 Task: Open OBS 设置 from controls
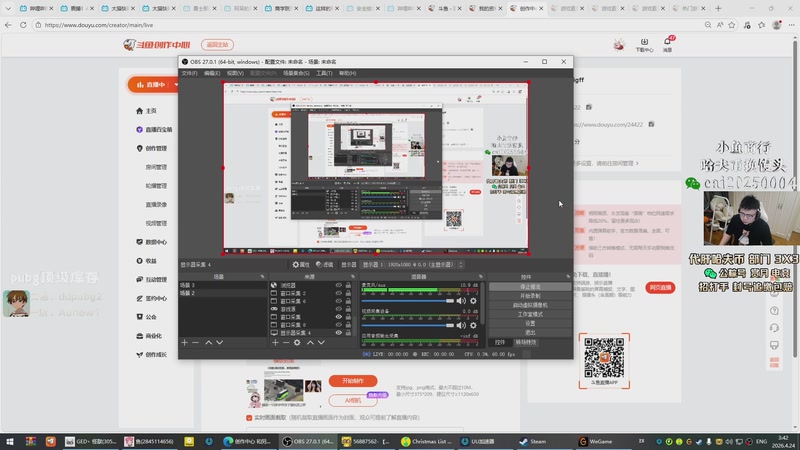530,323
